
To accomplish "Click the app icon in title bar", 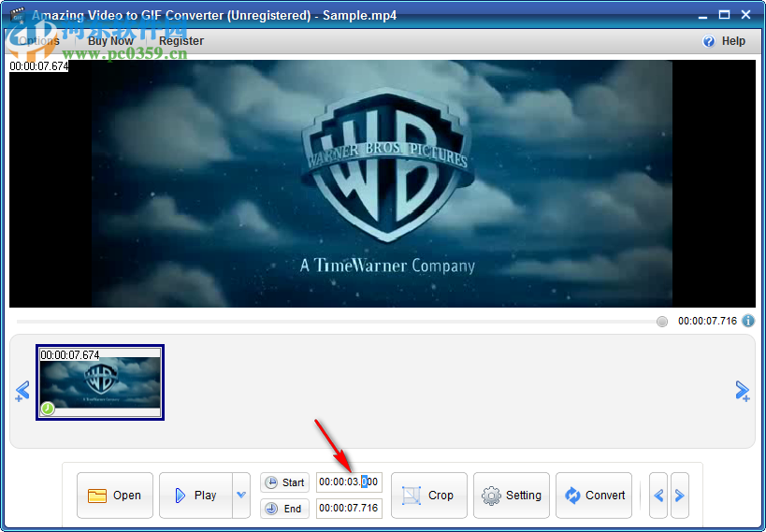I will click(18, 15).
